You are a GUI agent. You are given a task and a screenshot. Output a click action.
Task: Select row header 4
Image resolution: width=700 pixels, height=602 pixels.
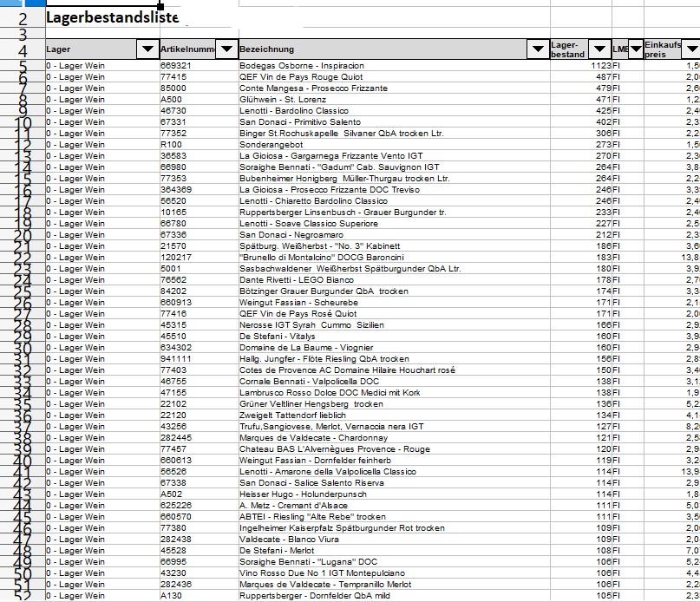(x=23, y=49)
